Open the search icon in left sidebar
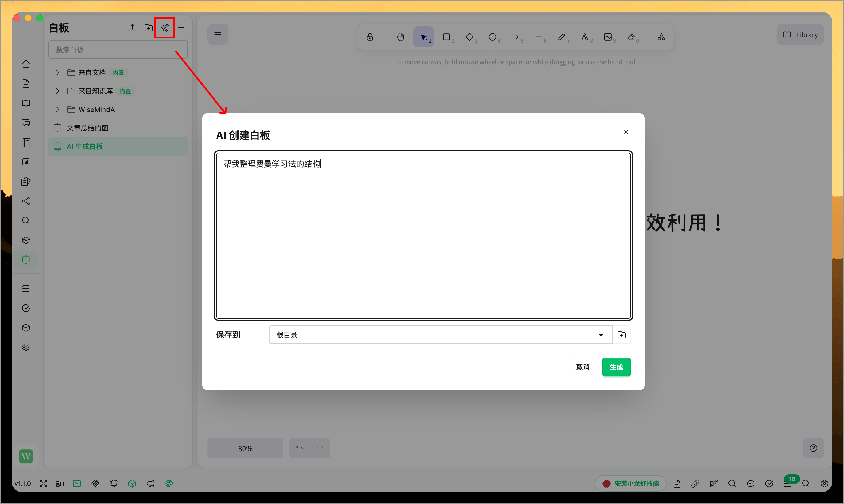This screenshot has height=504, width=844. tap(26, 221)
